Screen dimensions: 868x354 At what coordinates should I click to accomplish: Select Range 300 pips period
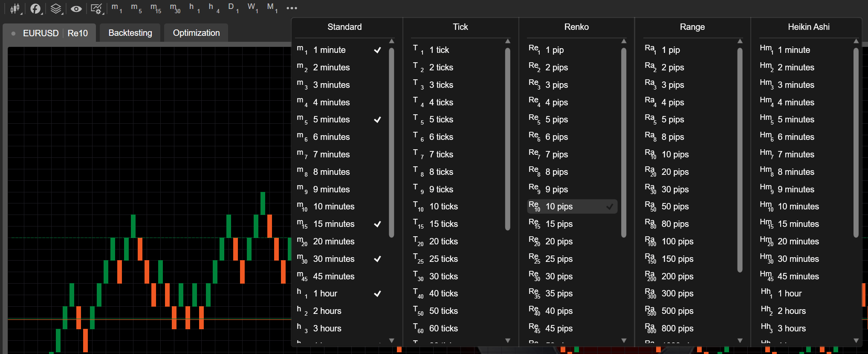[x=687, y=293]
